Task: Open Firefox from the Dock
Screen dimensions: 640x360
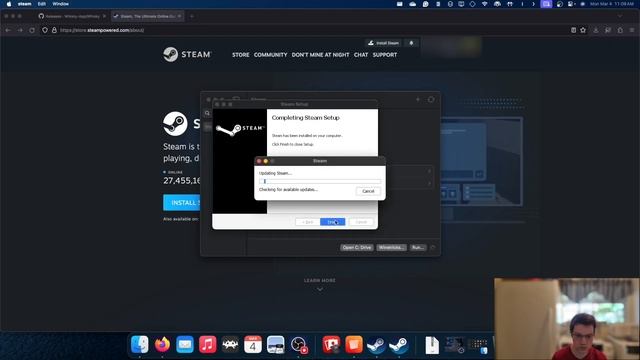Action: 162,344
